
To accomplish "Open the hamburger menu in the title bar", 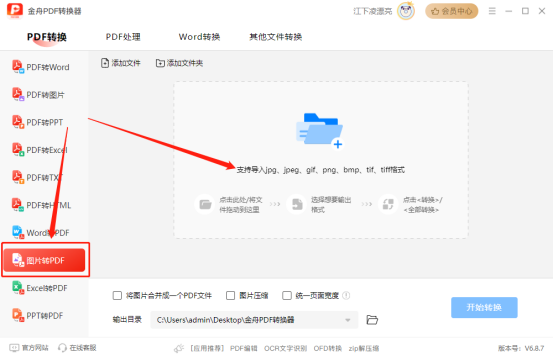I will 492,11.
